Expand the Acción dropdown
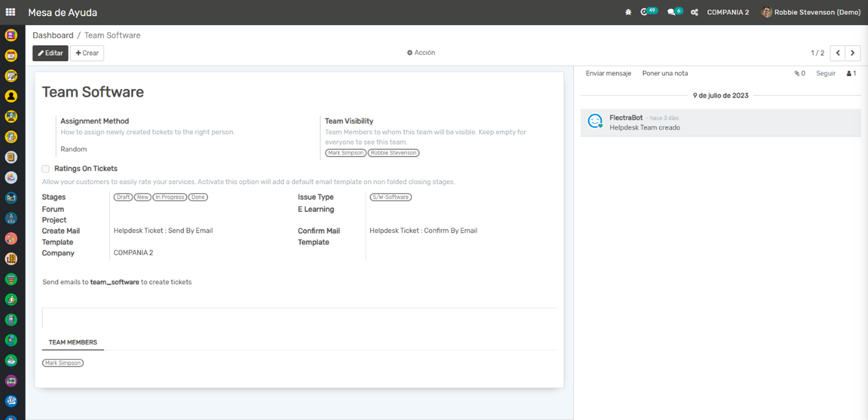Image resolution: width=868 pixels, height=420 pixels. (421, 53)
